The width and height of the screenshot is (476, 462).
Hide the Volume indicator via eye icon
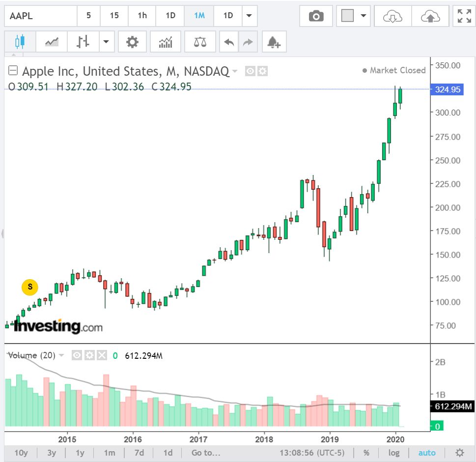pyautogui.click(x=77, y=355)
